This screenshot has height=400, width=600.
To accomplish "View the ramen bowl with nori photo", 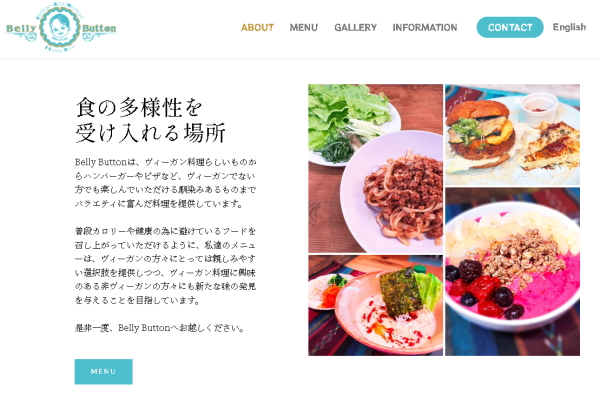I will pos(375,305).
